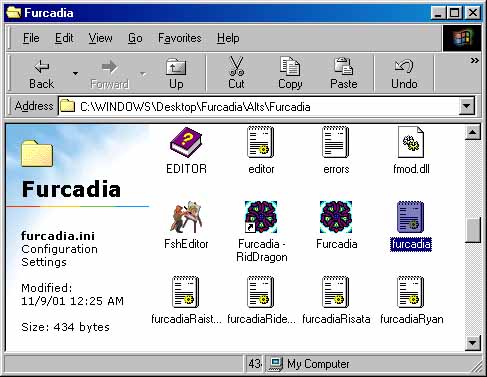The image size is (487, 377).
Task: Select the highlighted furcadia.ini file
Action: click(x=411, y=217)
